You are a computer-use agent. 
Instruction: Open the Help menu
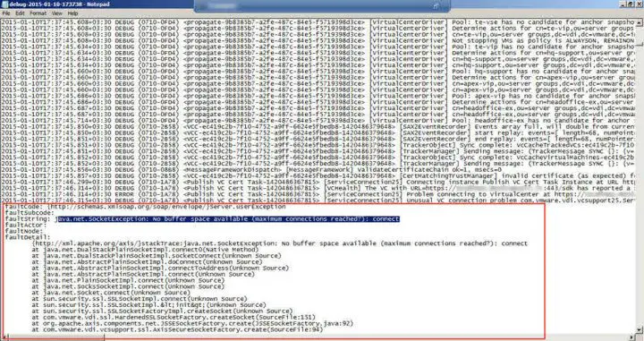(x=72, y=13)
